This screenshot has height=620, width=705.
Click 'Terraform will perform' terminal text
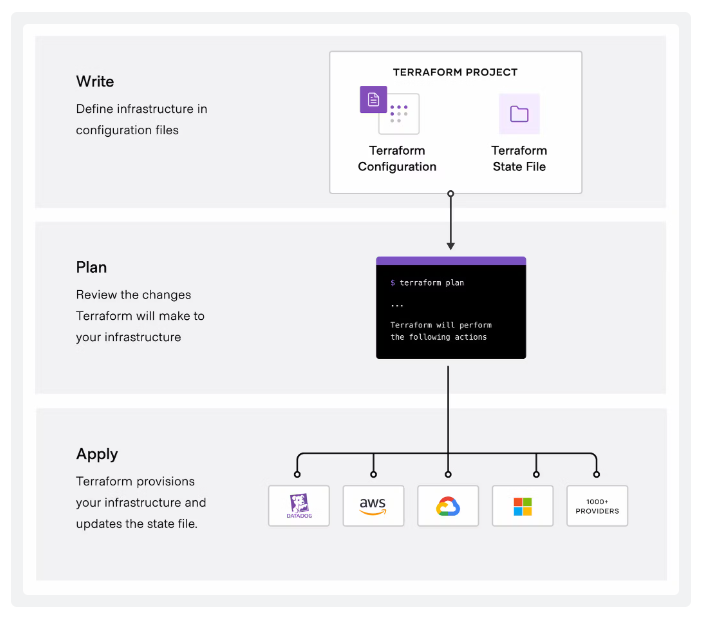(x=441, y=325)
